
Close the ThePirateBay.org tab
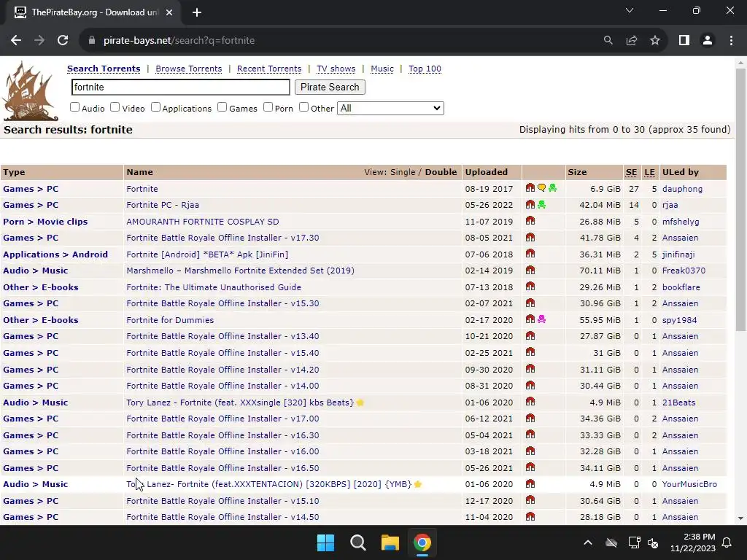pos(169,12)
